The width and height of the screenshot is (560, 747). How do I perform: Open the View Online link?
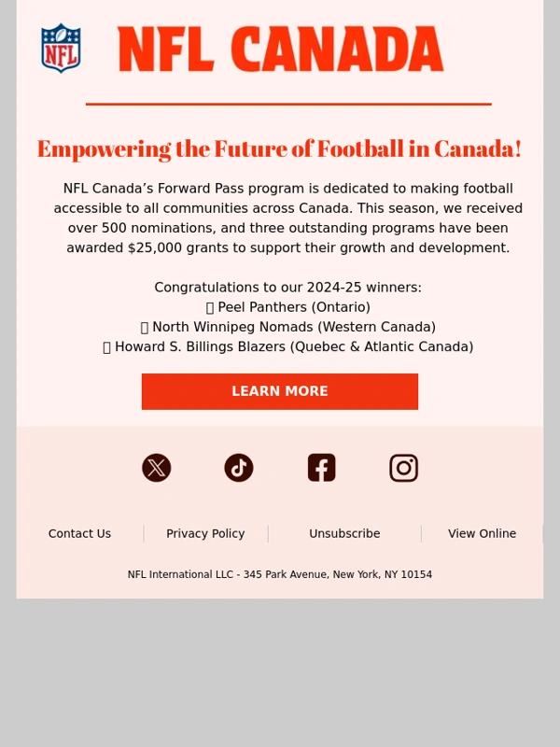[x=482, y=533]
